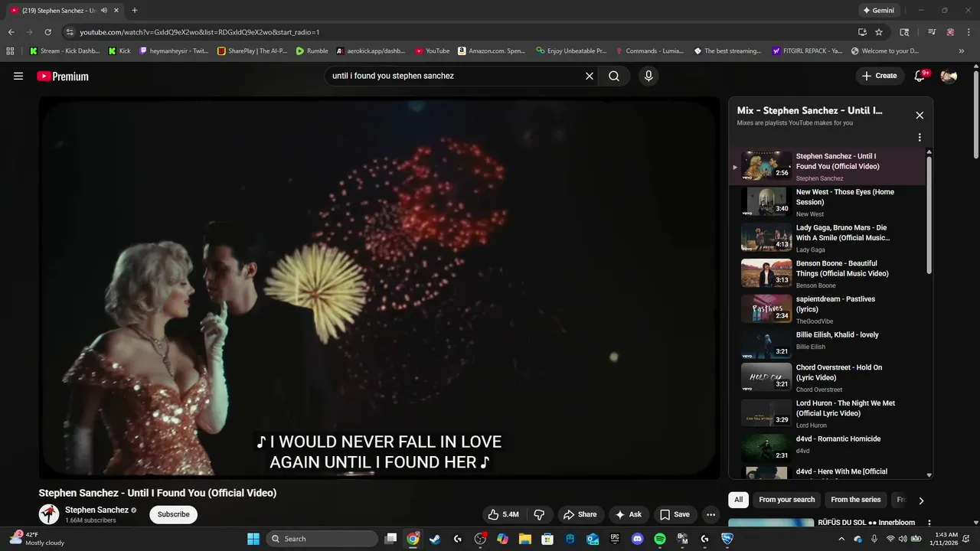Click the Ask AI button

(x=629, y=514)
